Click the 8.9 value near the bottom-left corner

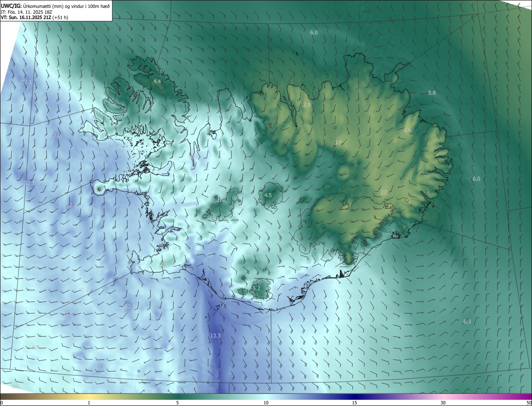pyautogui.click(x=15, y=386)
